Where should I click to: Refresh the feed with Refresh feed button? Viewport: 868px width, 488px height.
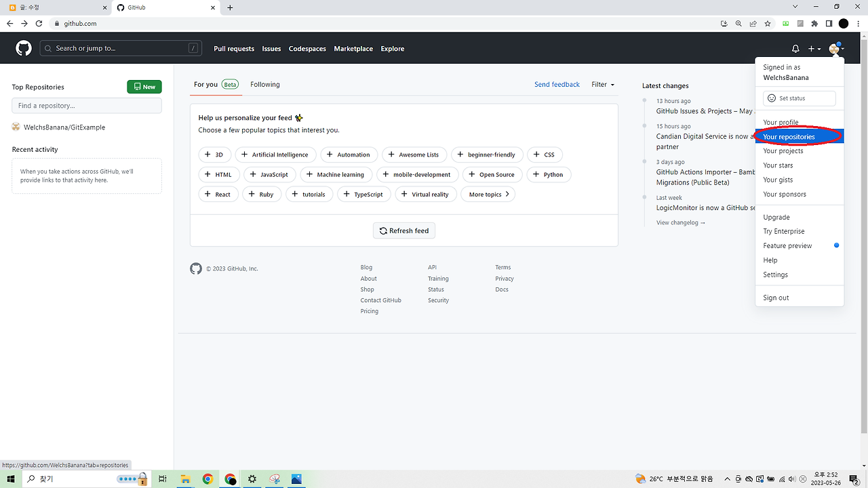tap(404, 230)
